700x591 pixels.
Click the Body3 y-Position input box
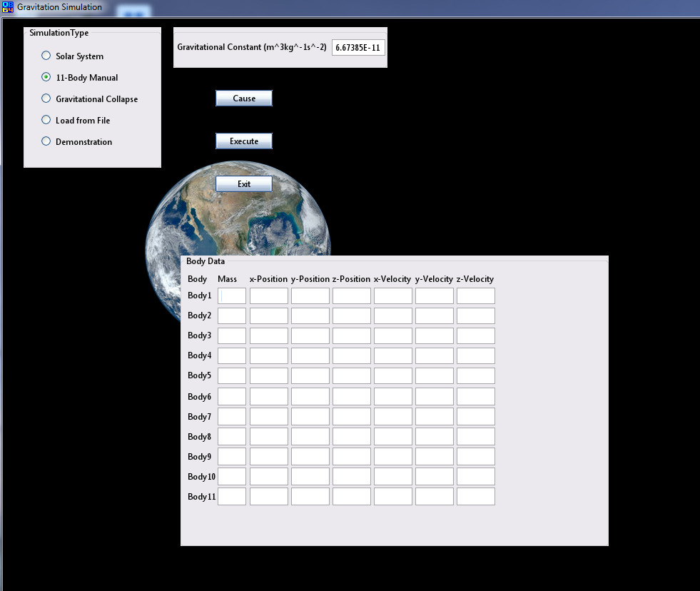tap(310, 336)
